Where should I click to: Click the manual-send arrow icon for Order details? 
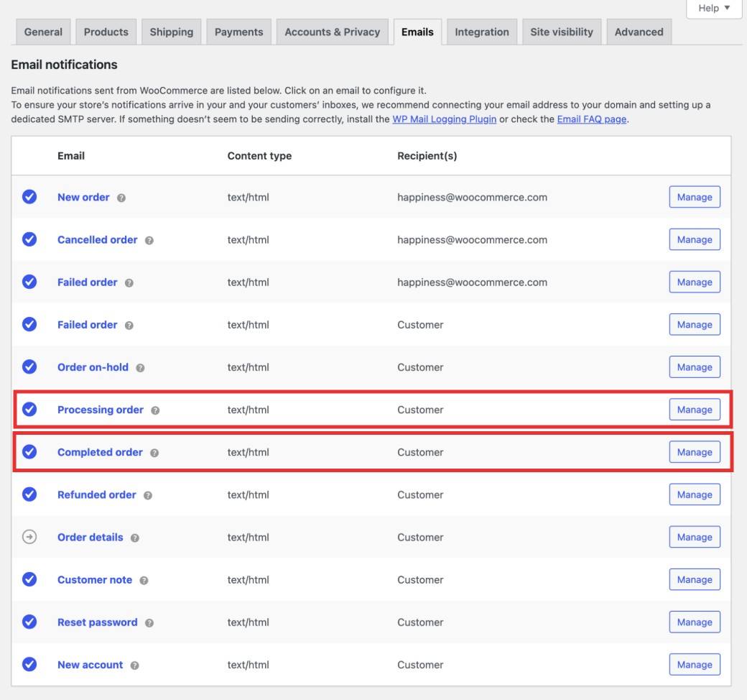(29, 536)
